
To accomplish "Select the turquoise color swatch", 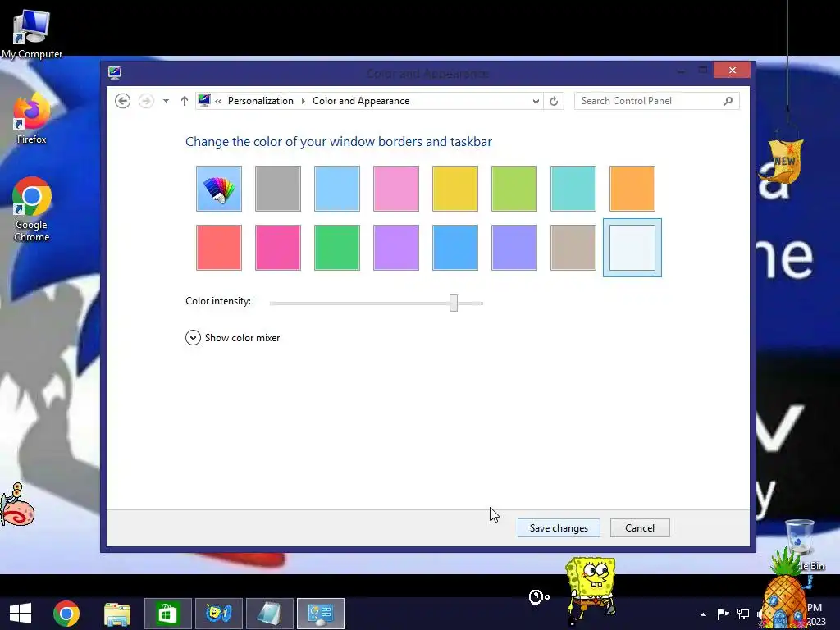I will [x=573, y=189].
